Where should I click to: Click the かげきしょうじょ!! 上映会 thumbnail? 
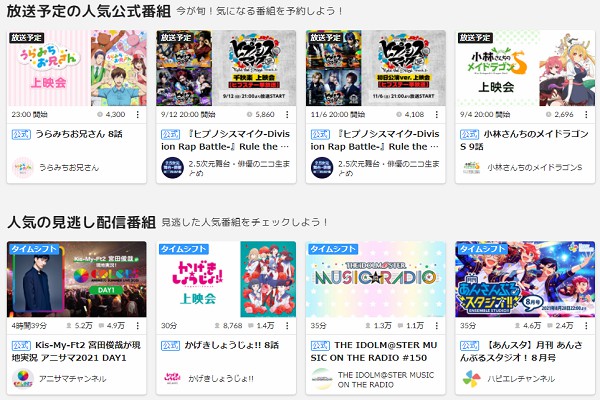[226, 279]
